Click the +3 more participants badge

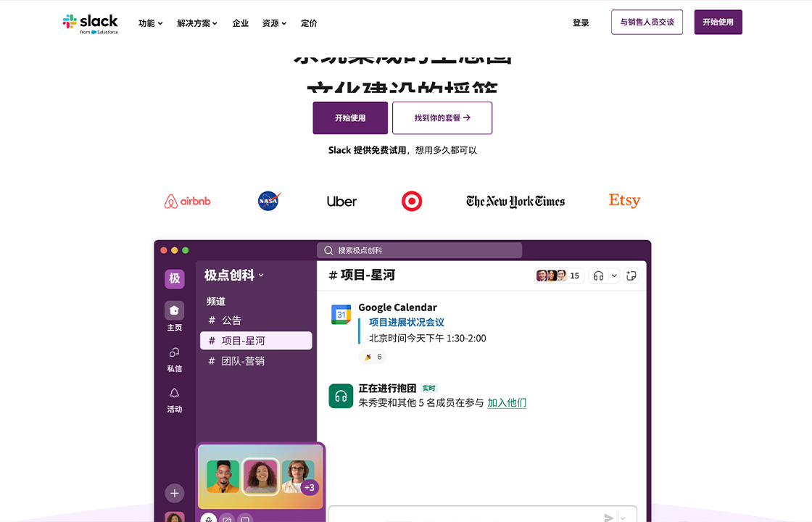coord(309,487)
